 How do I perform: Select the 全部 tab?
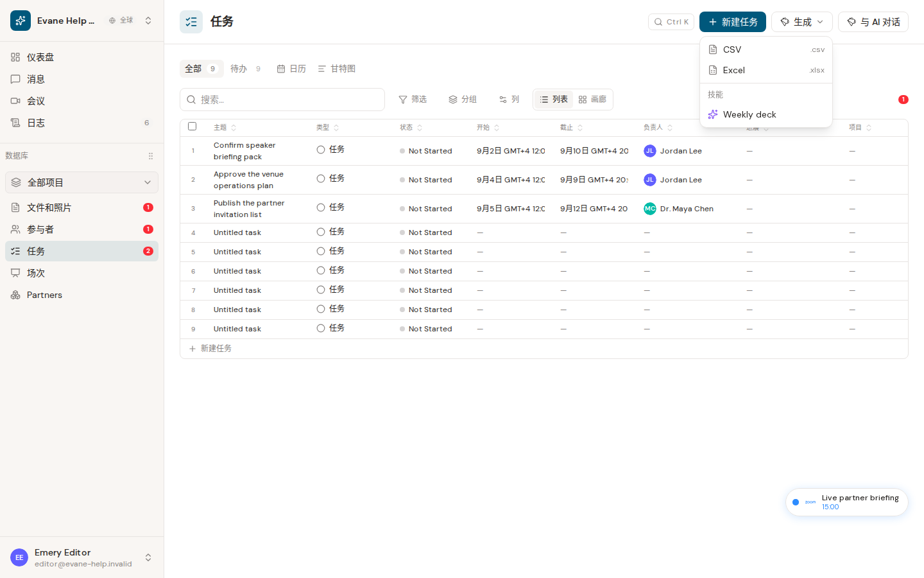201,69
